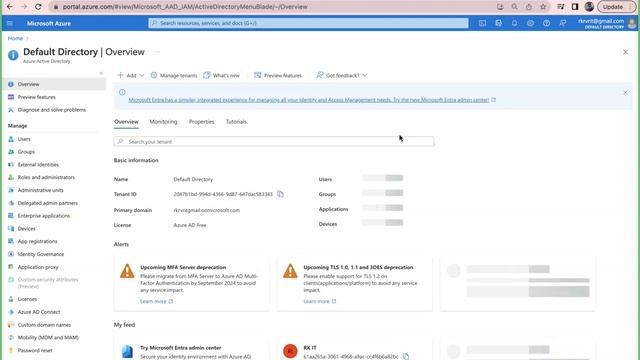This screenshot has width=640, height=360.
Task: Open Licenses in the sidebar
Action: coord(27,299)
